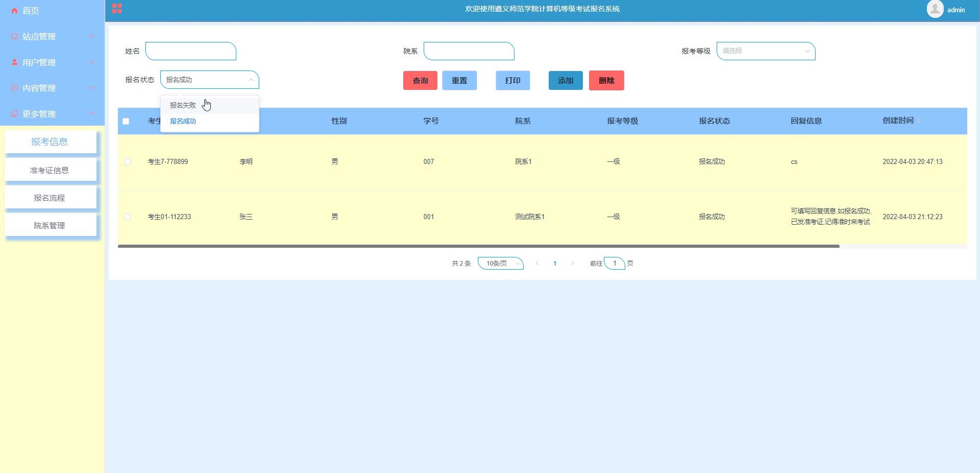This screenshot has height=473, width=980.
Task: Click the 添加 add button
Action: pyautogui.click(x=566, y=80)
